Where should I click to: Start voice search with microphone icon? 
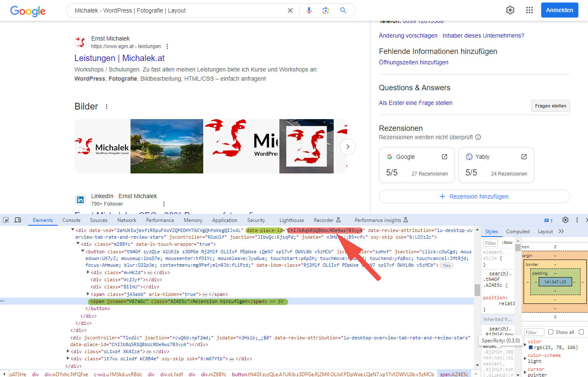pyautogui.click(x=309, y=10)
